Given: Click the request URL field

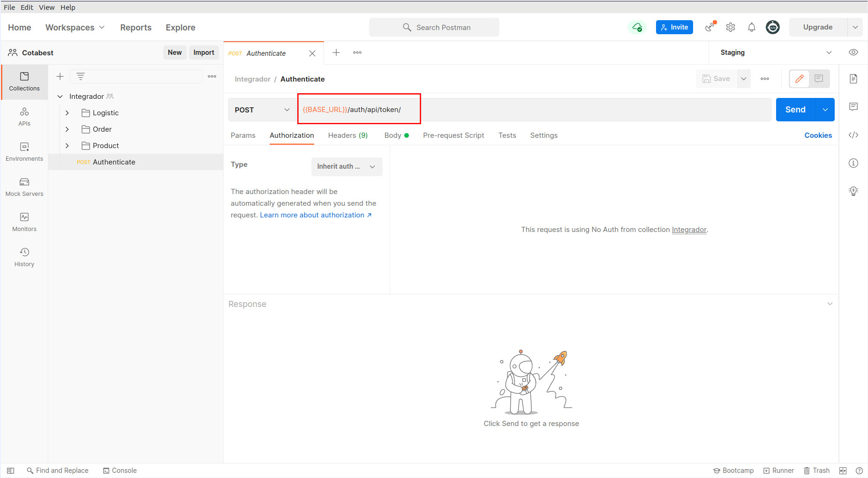Looking at the screenshot, I should pyautogui.click(x=535, y=110).
